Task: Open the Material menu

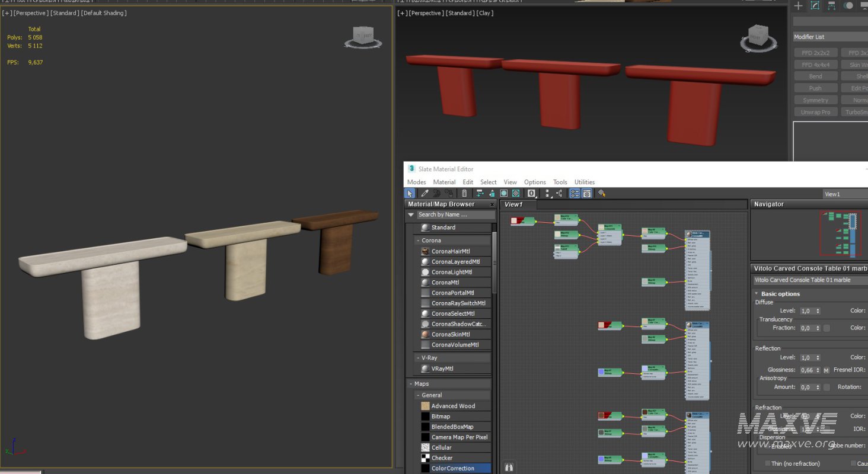Action: (x=444, y=182)
